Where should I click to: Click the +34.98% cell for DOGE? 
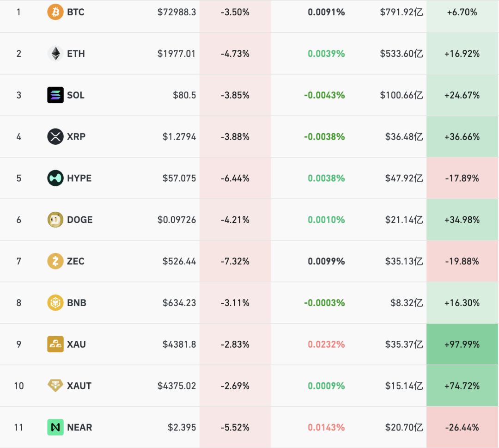pos(462,220)
